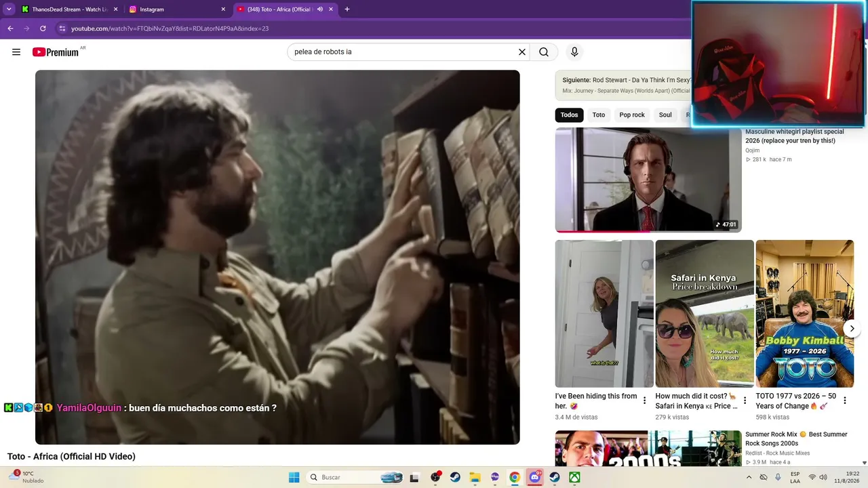Screen dimensions: 868x488
Task: Close the ThanosDead Stream tab
Action: click(x=115, y=9)
